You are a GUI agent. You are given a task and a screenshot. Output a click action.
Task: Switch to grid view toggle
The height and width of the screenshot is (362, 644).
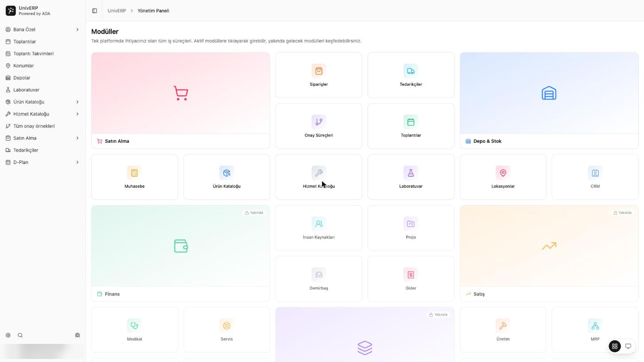[x=615, y=347]
